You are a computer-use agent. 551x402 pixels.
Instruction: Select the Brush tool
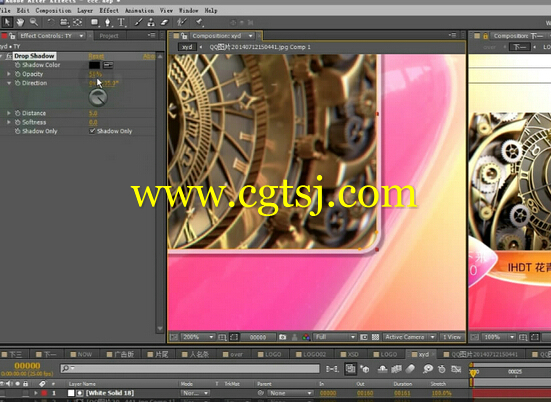pos(138,22)
